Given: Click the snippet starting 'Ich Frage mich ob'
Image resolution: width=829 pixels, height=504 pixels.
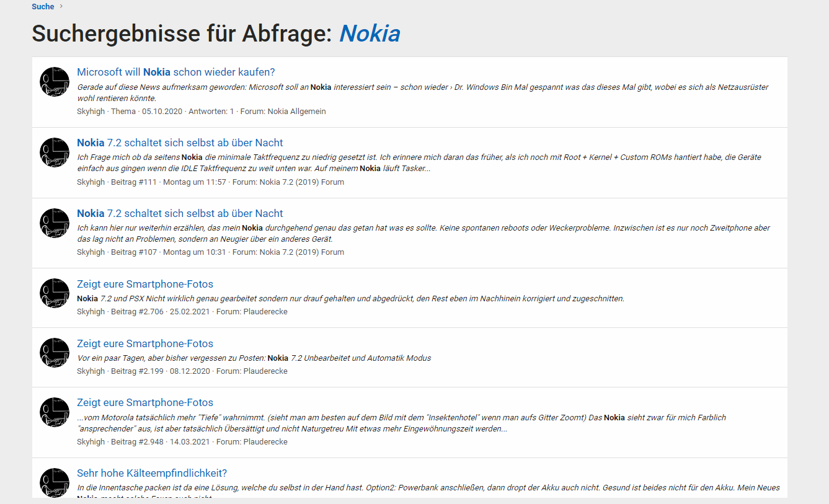Looking at the screenshot, I should (x=419, y=163).
